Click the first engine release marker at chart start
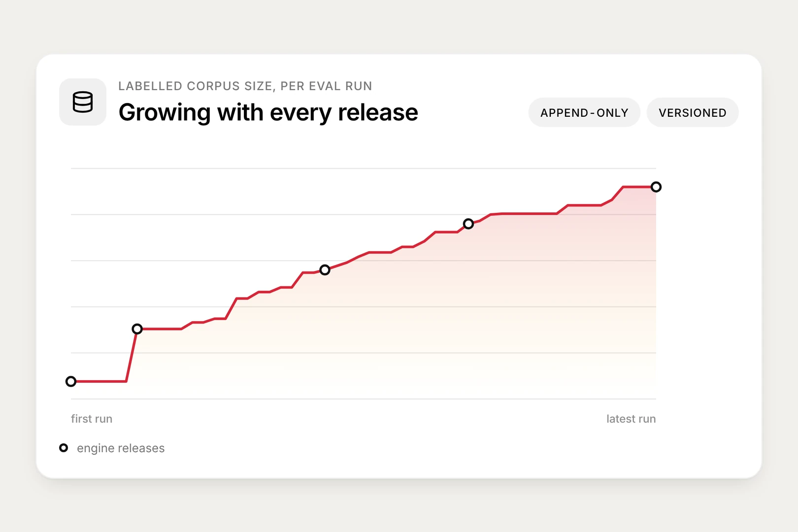This screenshot has width=798, height=532. pyautogui.click(x=71, y=381)
